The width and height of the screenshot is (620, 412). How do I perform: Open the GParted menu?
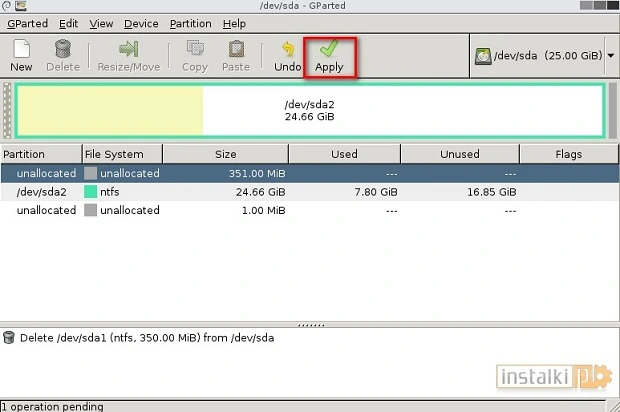pyautogui.click(x=28, y=23)
